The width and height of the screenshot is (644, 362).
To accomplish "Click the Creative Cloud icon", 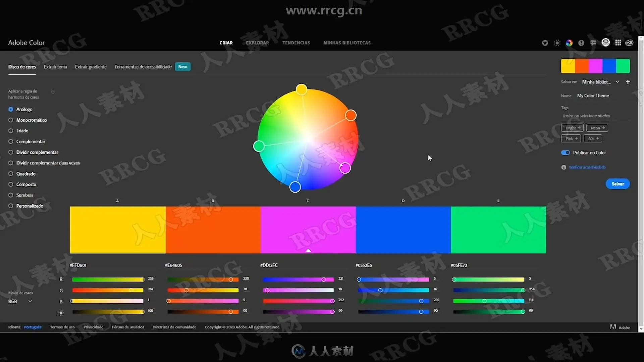I will (x=629, y=43).
